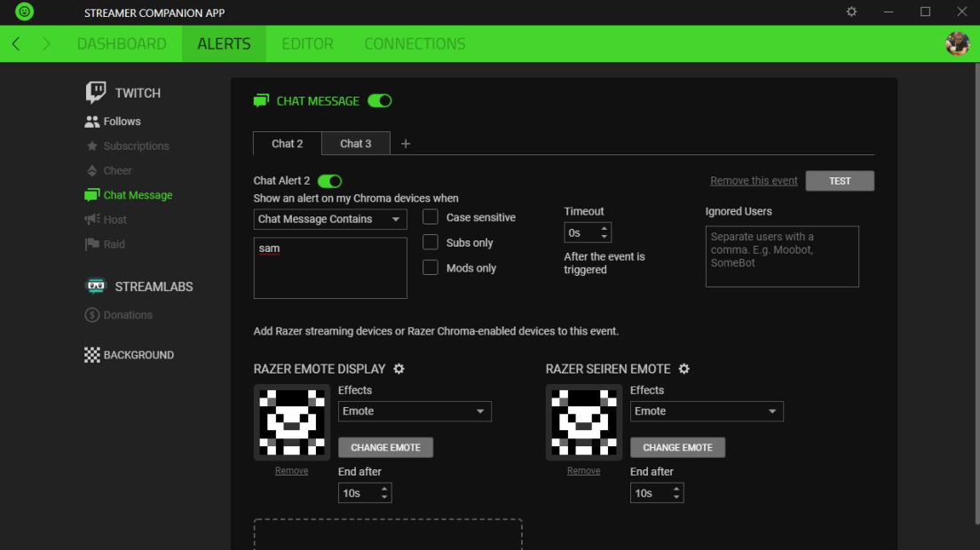Open the Effects dropdown for Razer Emote Display
The height and width of the screenshot is (550, 980).
(415, 411)
